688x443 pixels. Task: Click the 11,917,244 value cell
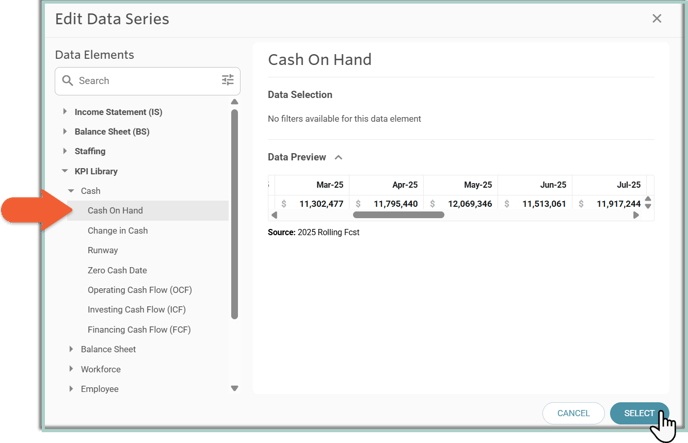(x=609, y=204)
